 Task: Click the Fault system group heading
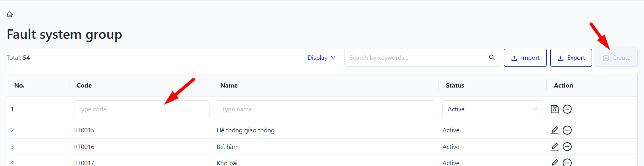tap(64, 34)
